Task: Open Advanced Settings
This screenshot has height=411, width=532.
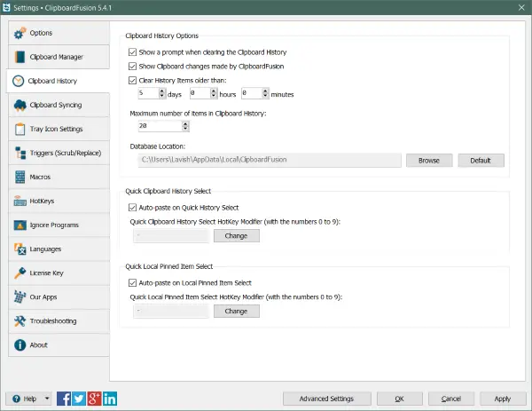Action: pyautogui.click(x=326, y=399)
